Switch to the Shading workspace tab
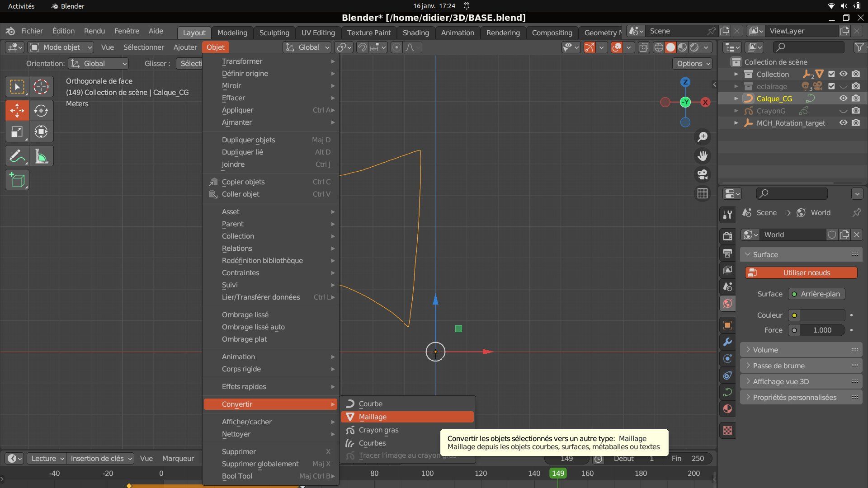The height and width of the screenshot is (488, 868). 415,33
